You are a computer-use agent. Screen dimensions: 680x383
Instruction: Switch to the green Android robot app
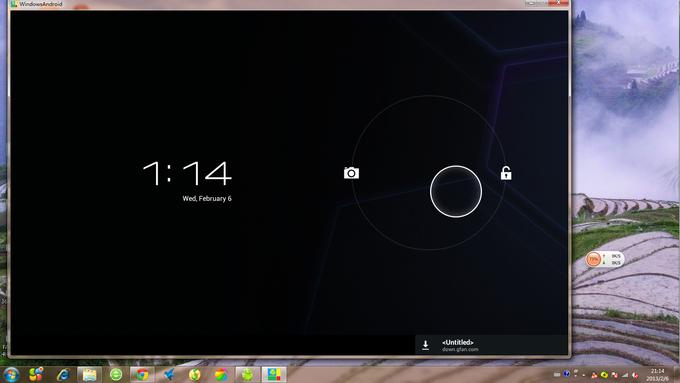(x=247, y=375)
